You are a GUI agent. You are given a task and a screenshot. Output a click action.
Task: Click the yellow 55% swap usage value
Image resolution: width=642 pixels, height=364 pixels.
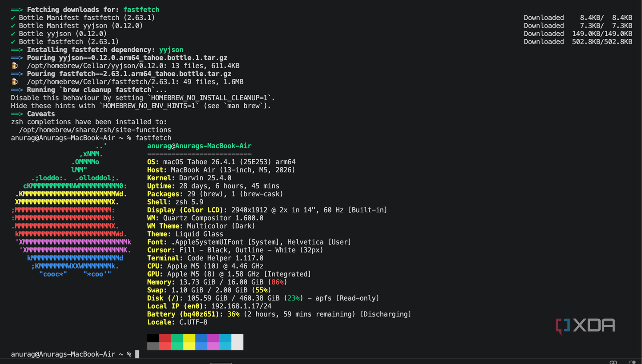point(261,290)
